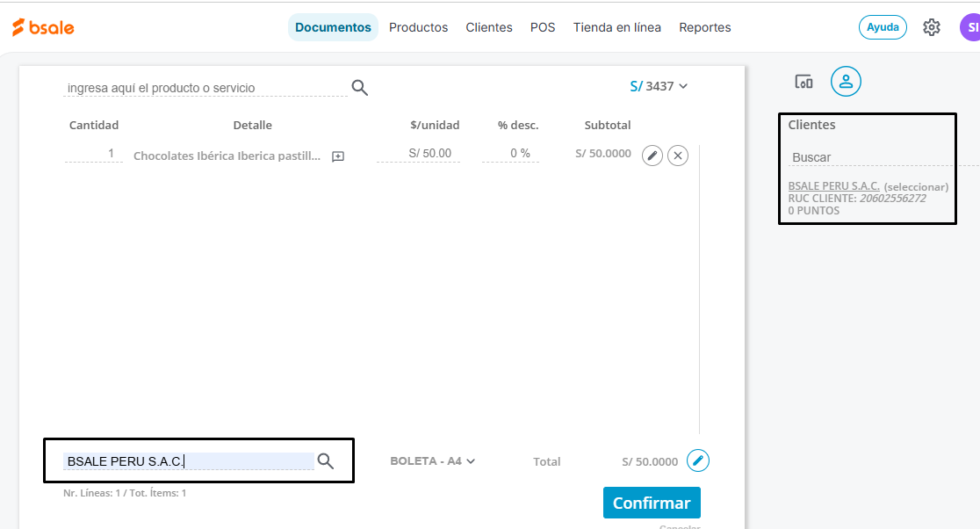
Task: Click the discount field 0 %
Action: pyautogui.click(x=510, y=153)
